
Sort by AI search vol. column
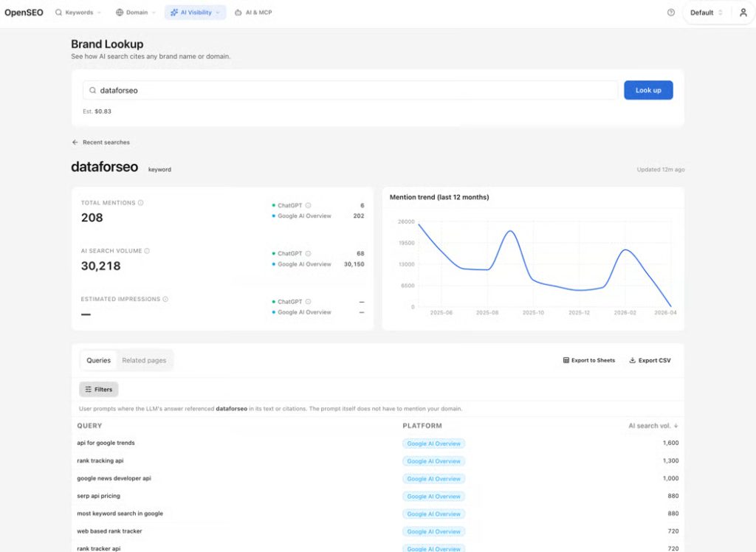click(653, 426)
